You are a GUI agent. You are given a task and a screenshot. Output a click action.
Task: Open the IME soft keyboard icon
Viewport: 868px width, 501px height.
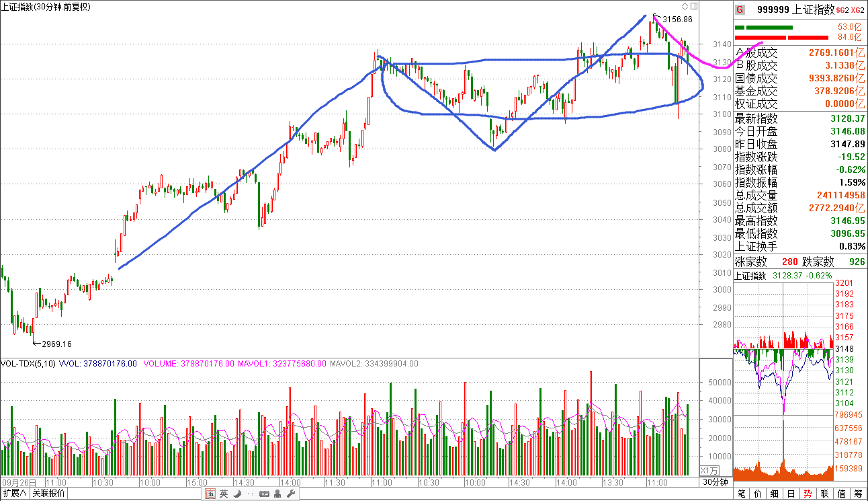[263, 494]
